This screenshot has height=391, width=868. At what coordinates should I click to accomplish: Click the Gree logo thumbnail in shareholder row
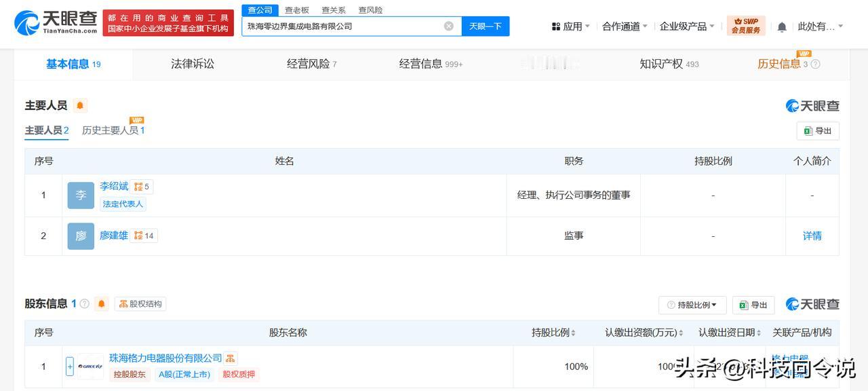coord(90,367)
